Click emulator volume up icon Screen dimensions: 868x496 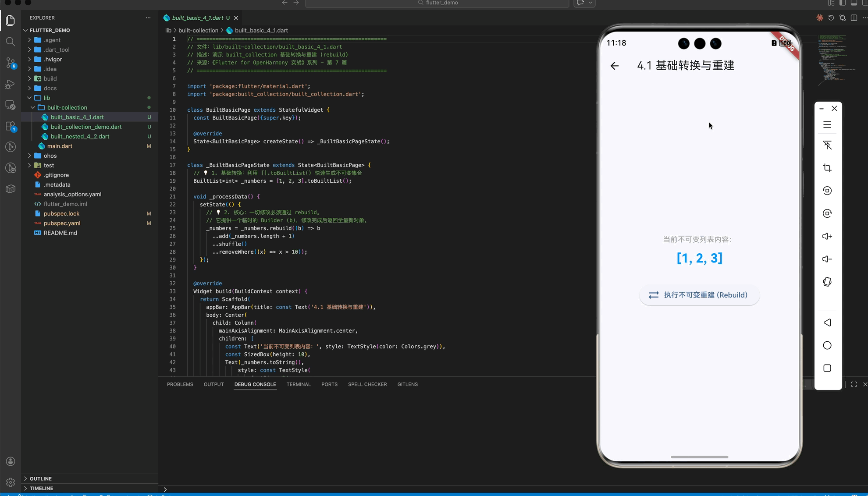pyautogui.click(x=827, y=236)
